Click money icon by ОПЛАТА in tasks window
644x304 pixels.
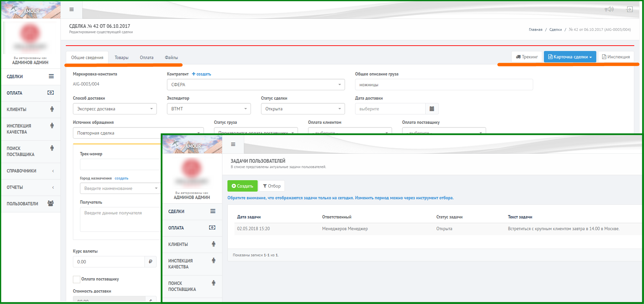tap(212, 227)
